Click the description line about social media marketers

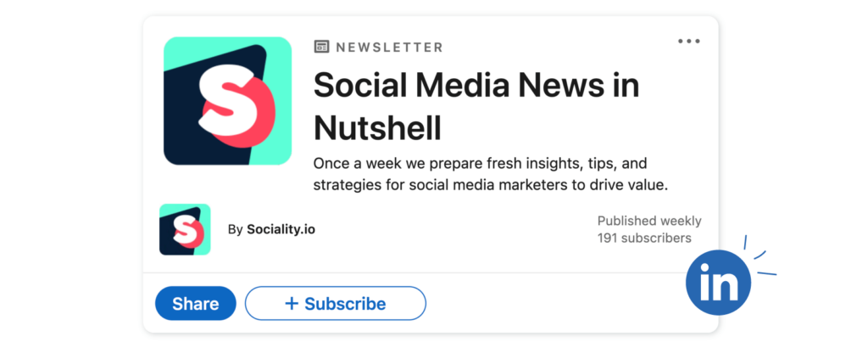491,185
